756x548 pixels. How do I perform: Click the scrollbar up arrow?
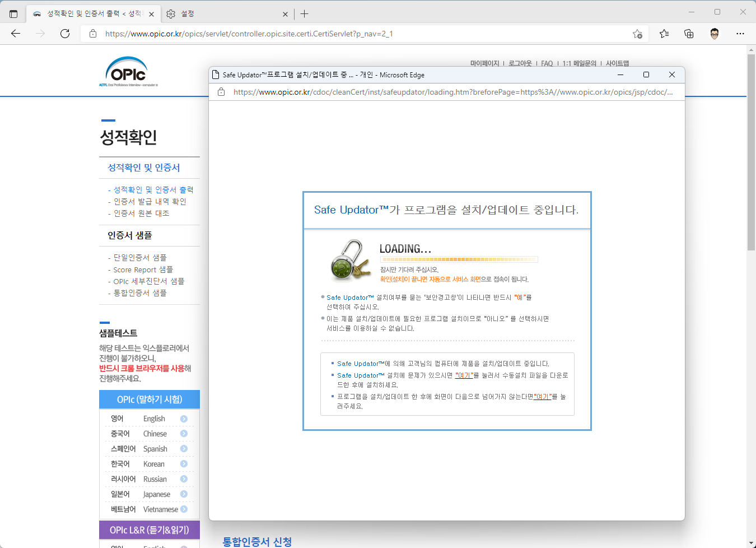tap(751, 50)
